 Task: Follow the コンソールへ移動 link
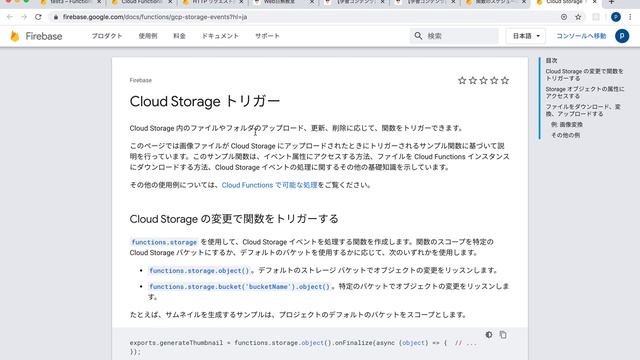[581, 36]
